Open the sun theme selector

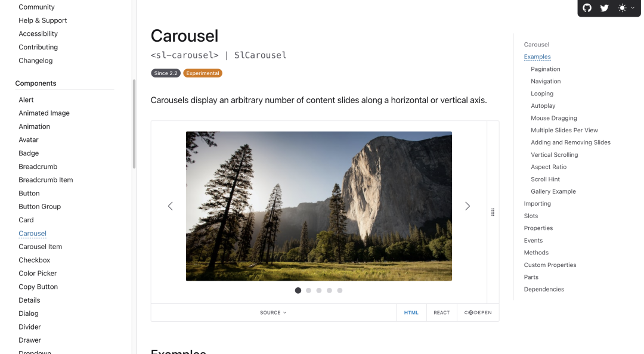(x=626, y=8)
